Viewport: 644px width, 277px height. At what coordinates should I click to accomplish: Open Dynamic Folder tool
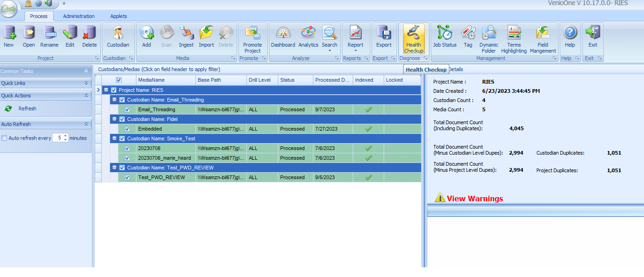point(489,39)
